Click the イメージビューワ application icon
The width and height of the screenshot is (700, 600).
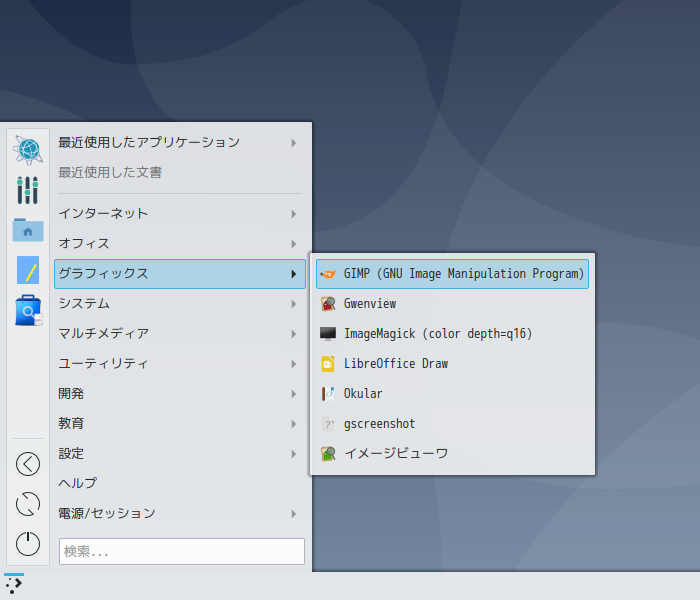(328, 454)
